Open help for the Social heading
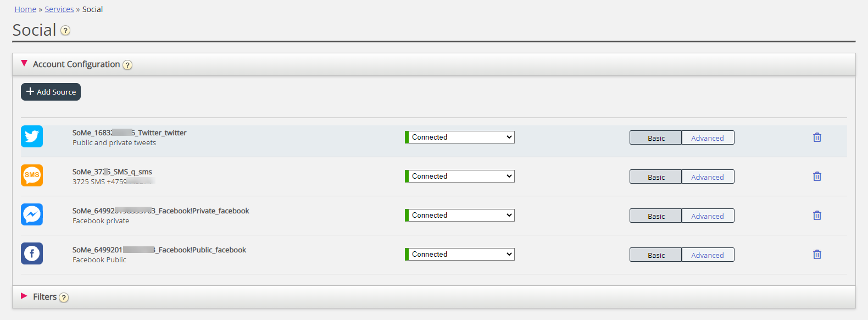The image size is (868, 320). coord(65,31)
